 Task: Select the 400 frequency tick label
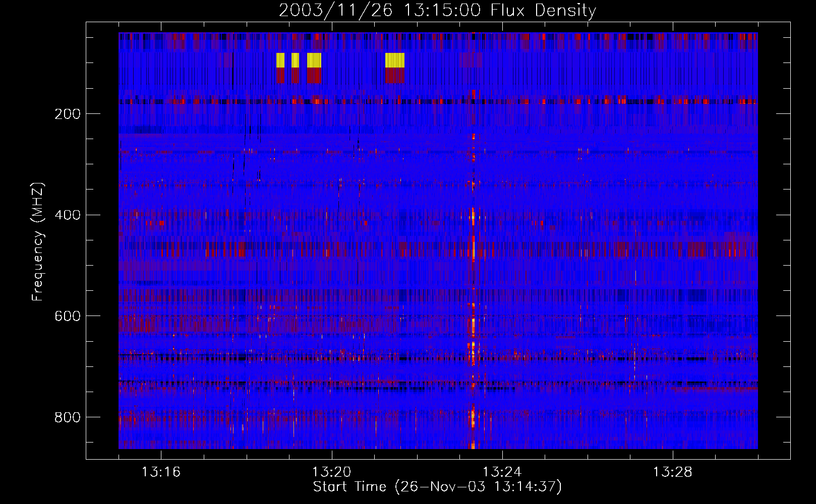pyautogui.click(x=68, y=215)
